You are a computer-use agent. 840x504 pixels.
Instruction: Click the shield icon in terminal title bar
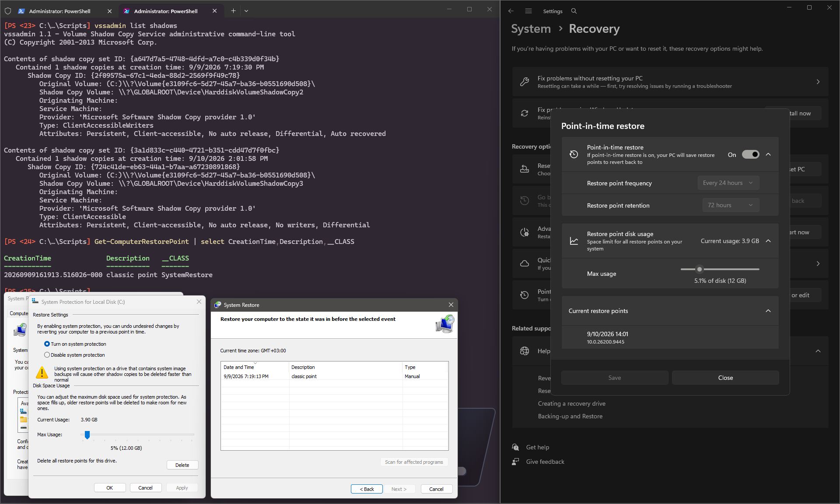click(8, 11)
